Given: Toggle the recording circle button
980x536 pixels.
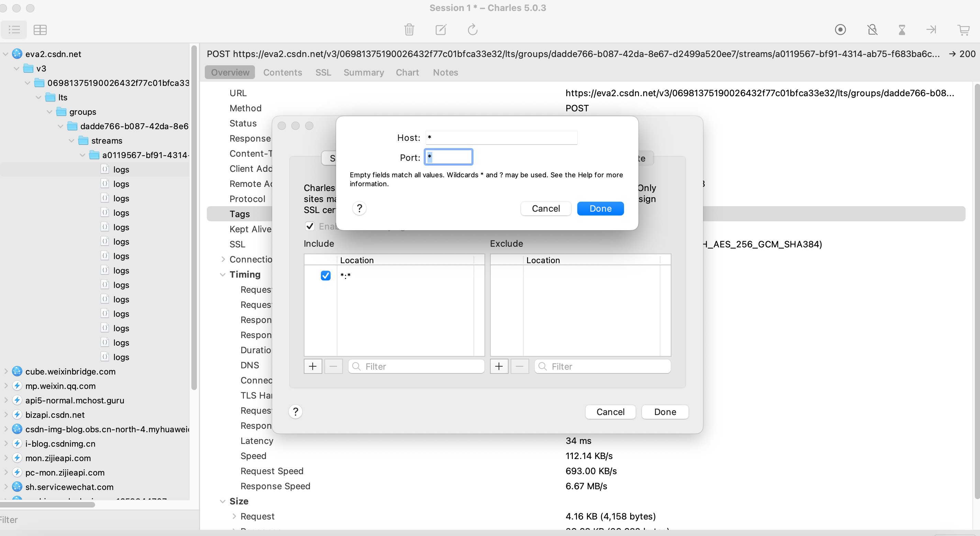Looking at the screenshot, I should [840, 29].
